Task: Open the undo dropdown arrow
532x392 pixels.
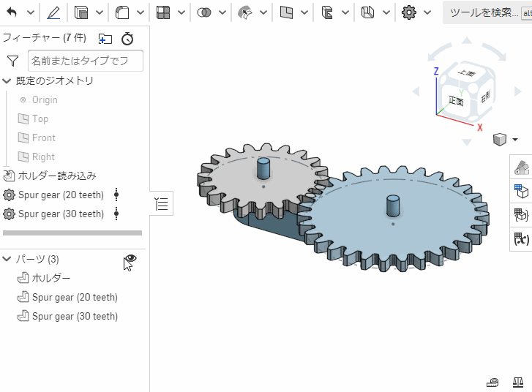Action: [30, 12]
